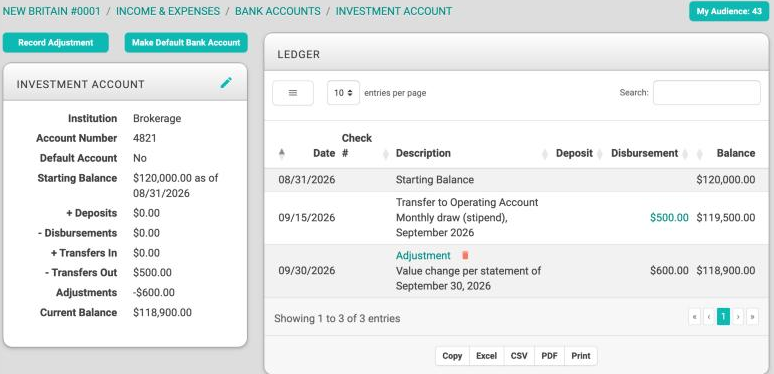Screen dimensions: 774x374
Task: Click Record Adjustment button
Action: (x=56, y=42)
